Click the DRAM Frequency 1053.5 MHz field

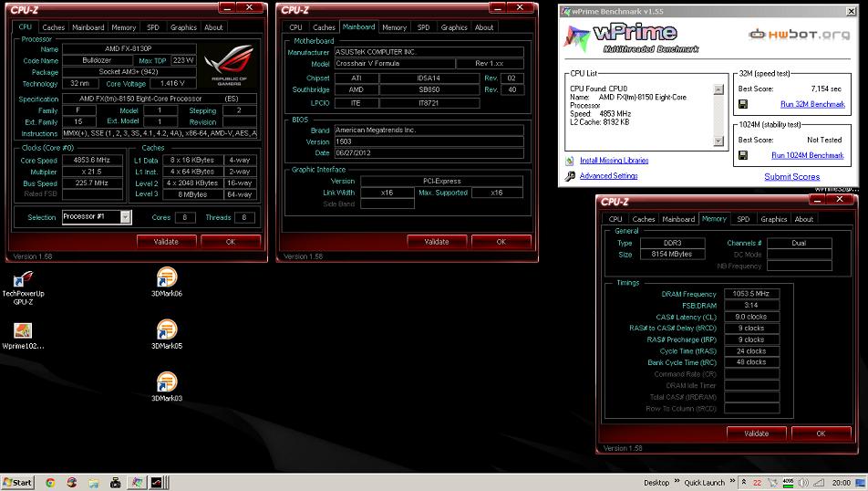coord(751,294)
